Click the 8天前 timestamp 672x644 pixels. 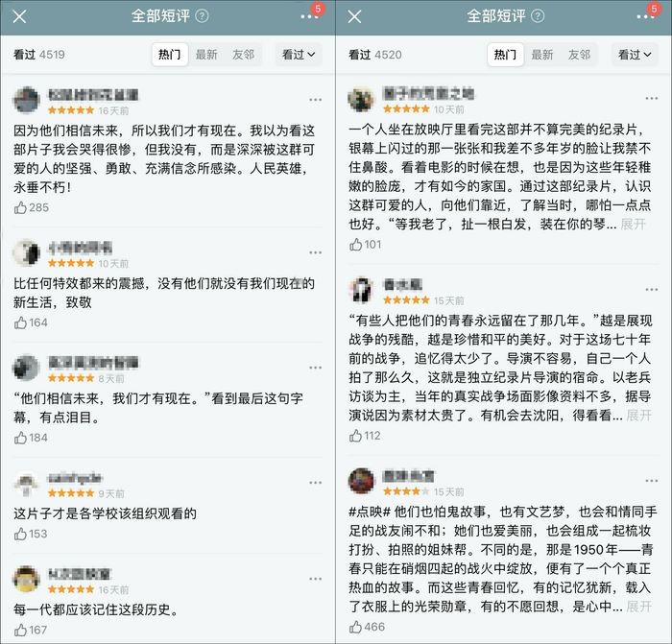click(111, 378)
